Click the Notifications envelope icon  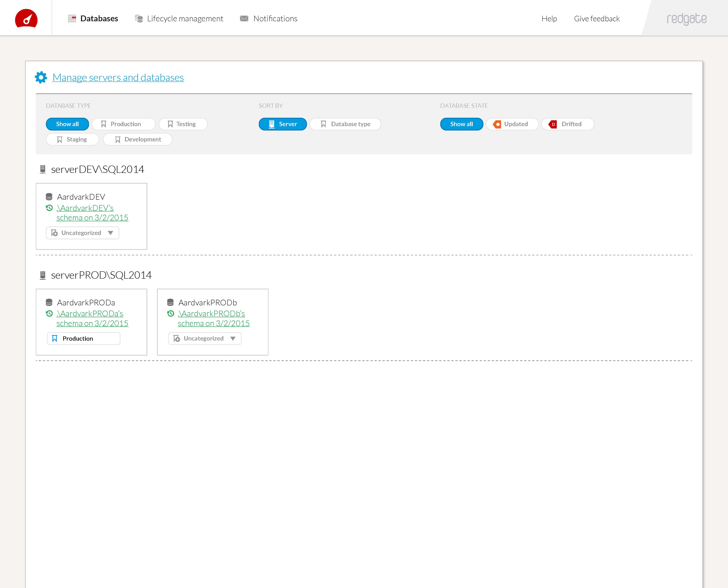244,19
